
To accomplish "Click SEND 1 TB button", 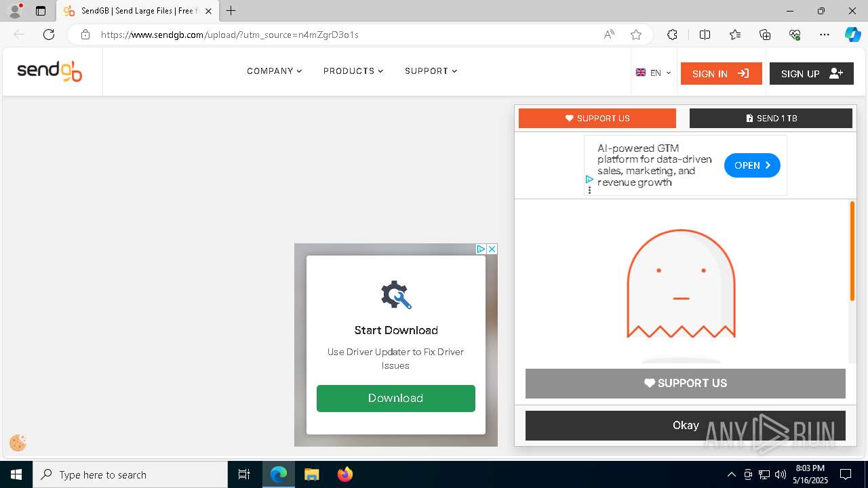I will [x=771, y=118].
